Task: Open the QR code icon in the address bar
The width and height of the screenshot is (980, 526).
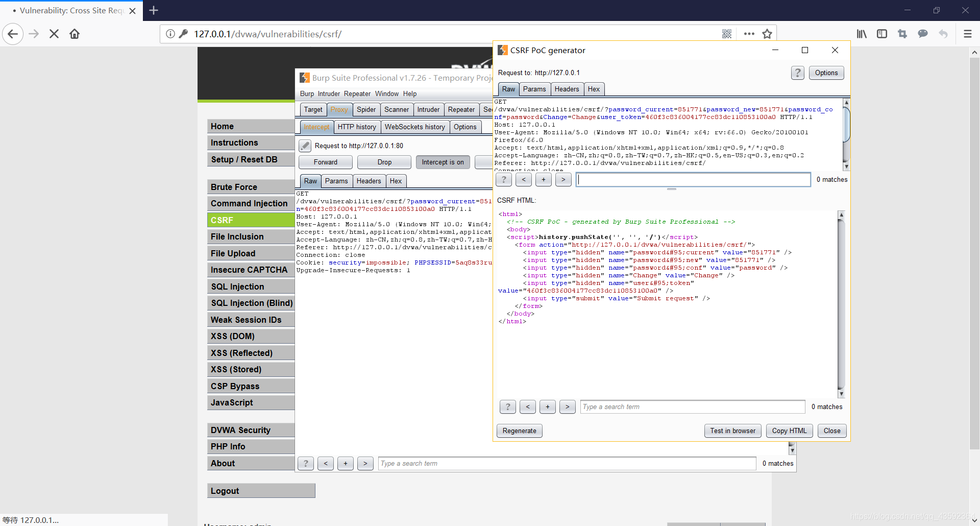Action: click(x=727, y=34)
